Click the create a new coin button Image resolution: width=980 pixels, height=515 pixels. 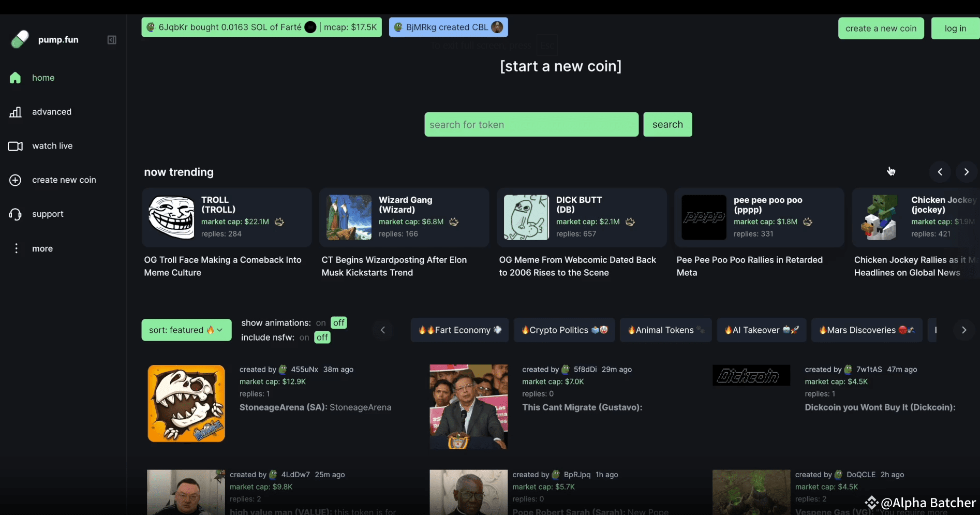coord(881,28)
